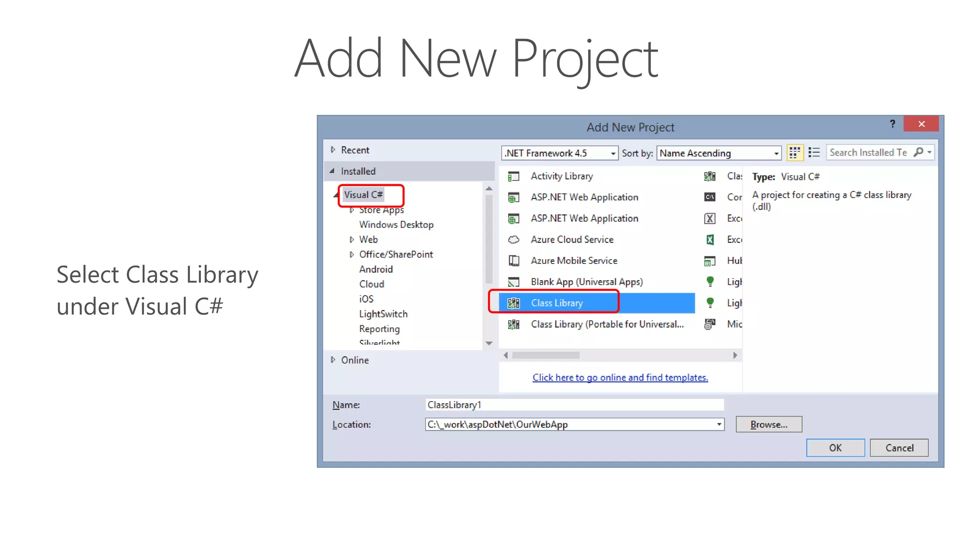Click the online templates link

click(x=620, y=377)
